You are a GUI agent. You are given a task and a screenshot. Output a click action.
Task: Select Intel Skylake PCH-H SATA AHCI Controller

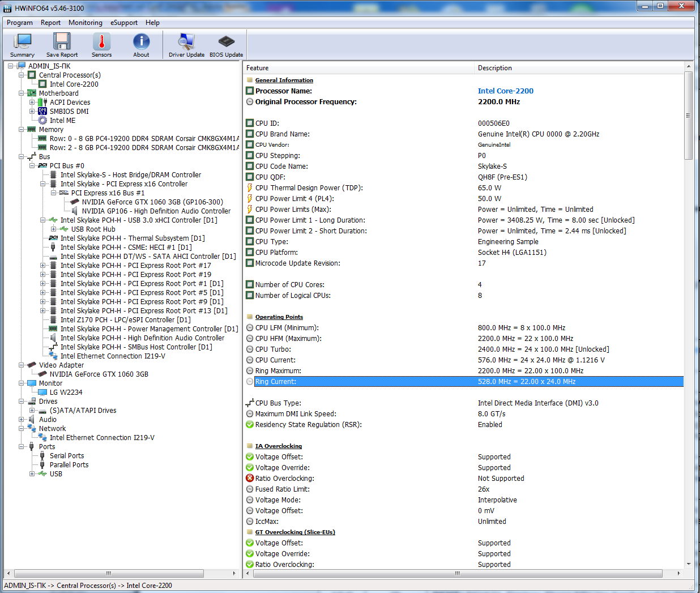[x=148, y=257]
